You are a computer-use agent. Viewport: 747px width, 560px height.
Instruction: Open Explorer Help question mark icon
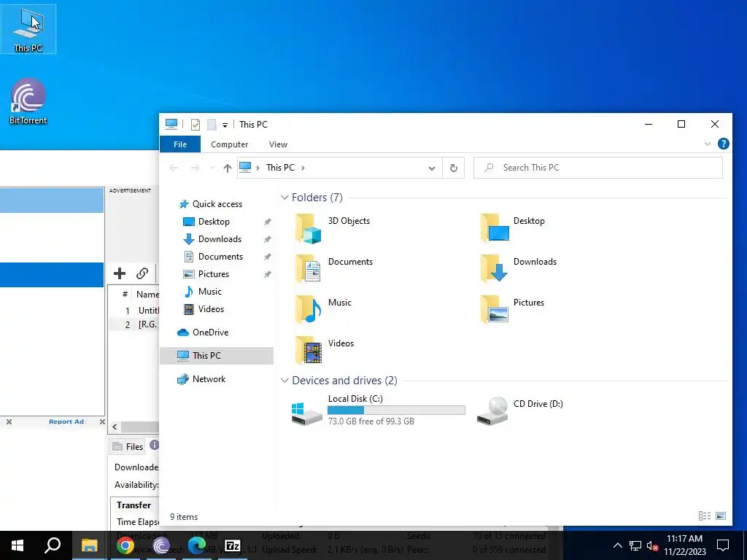(x=723, y=144)
